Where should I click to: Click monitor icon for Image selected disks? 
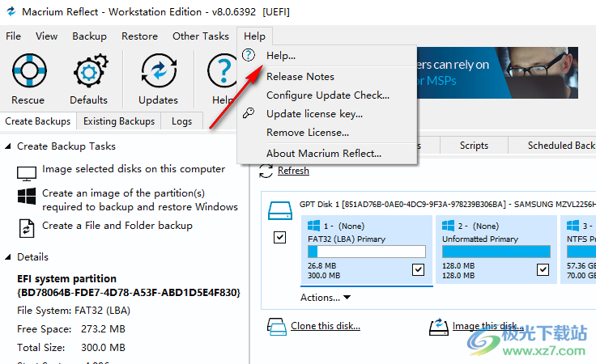coord(27,173)
